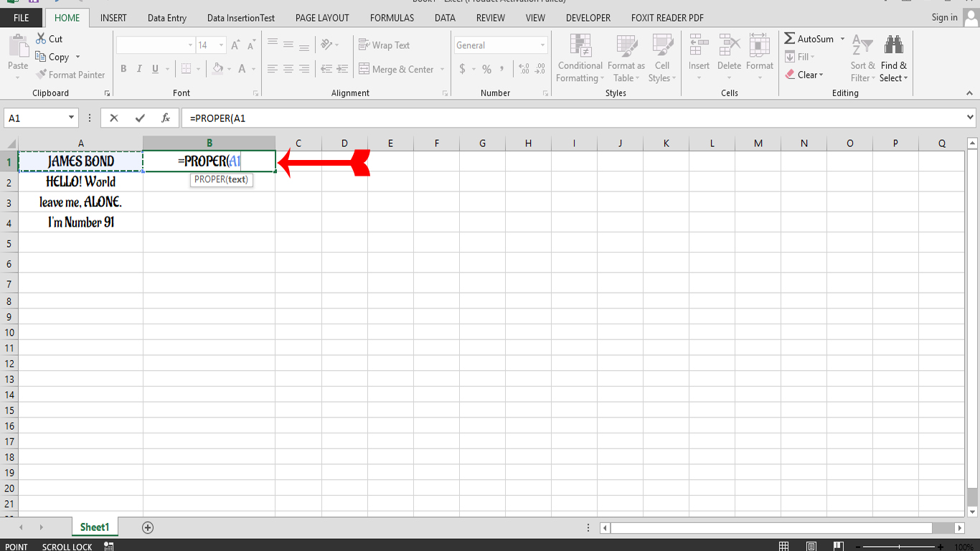
Task: Open the Number Format General dropdown
Action: 542,45
